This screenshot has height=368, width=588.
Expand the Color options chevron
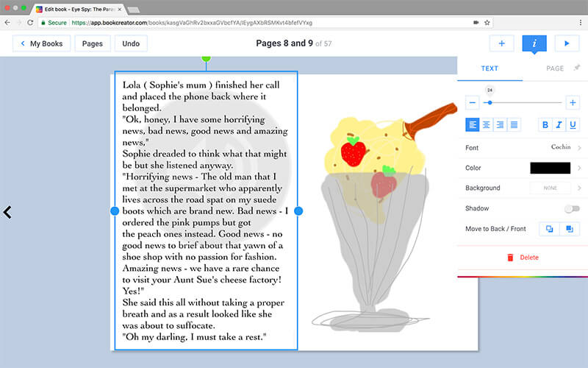pos(578,168)
